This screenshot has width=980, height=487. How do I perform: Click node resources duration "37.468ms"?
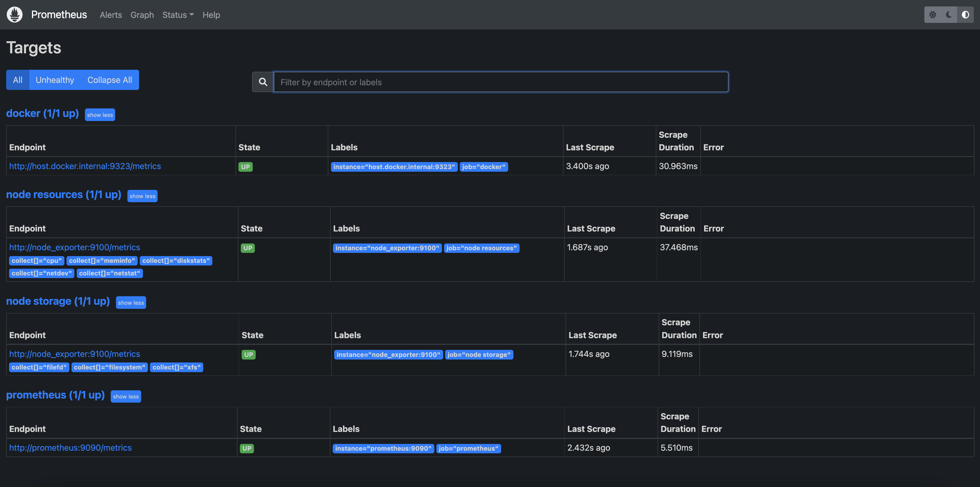pos(679,247)
